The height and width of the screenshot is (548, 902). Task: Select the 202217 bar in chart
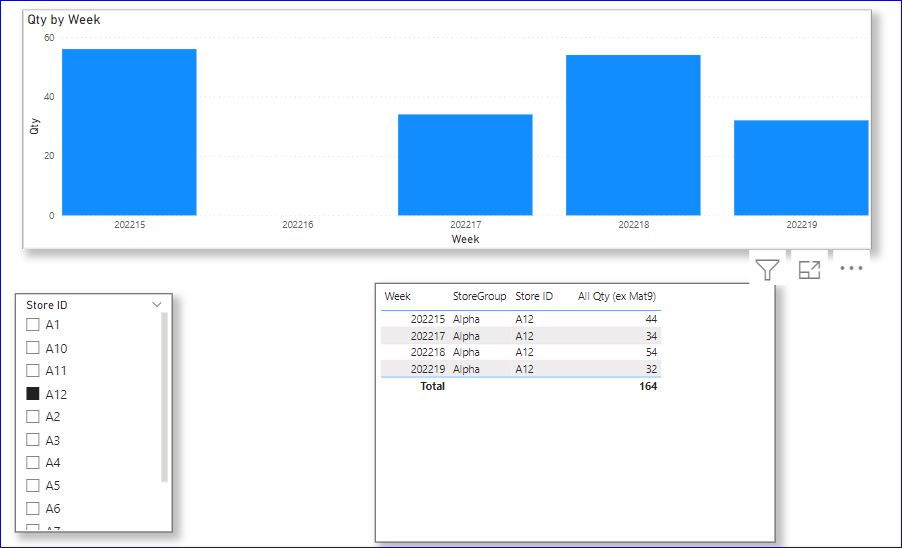pos(465,165)
